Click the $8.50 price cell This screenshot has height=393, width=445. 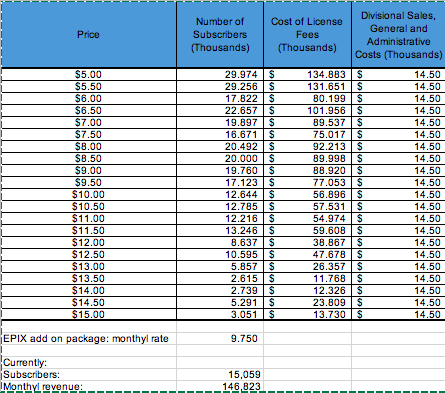(89, 159)
